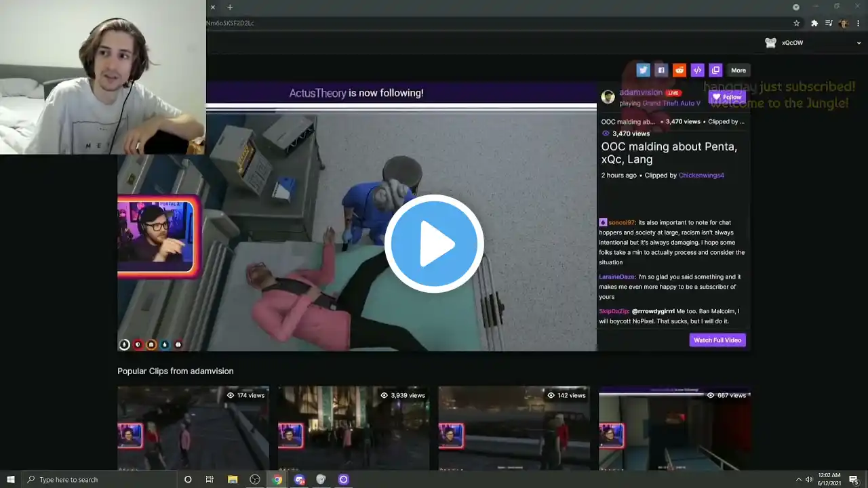Play the clip with the large play button

coord(434,244)
